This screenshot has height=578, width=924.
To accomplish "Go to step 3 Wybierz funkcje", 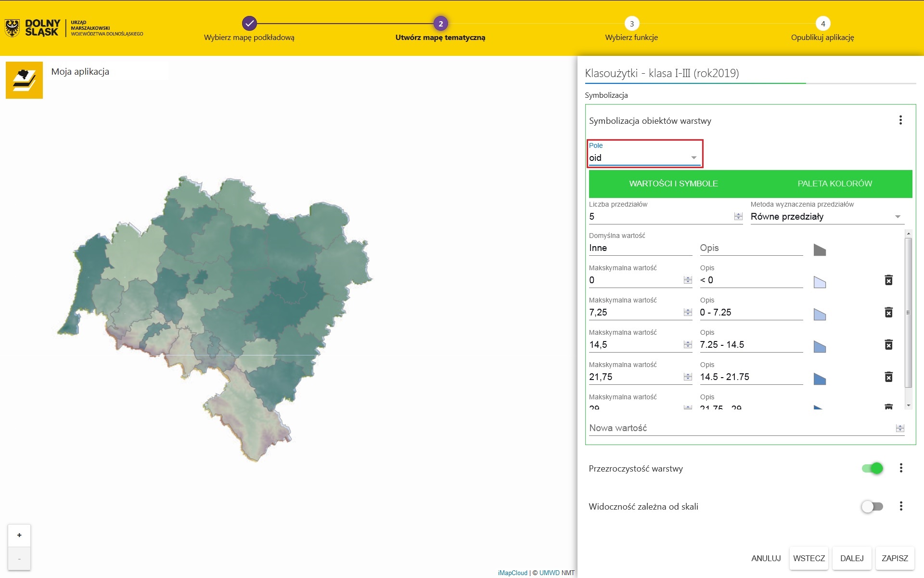I will [x=631, y=24].
